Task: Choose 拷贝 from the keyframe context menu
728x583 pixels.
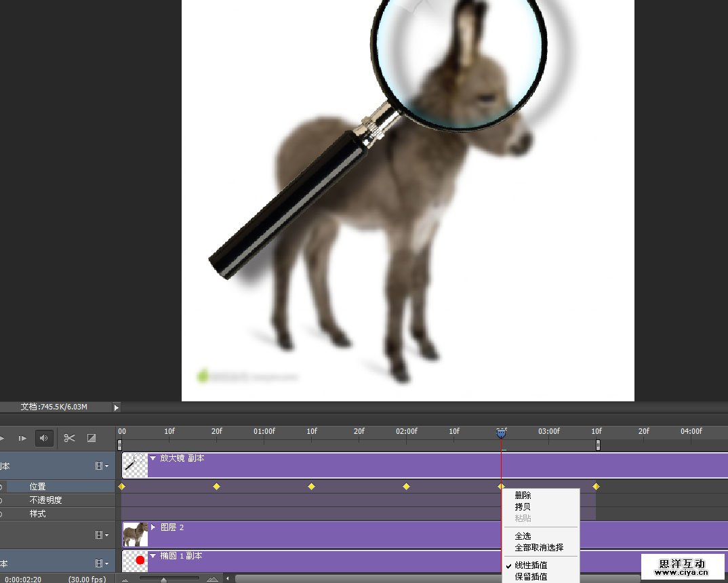Action: [523, 507]
